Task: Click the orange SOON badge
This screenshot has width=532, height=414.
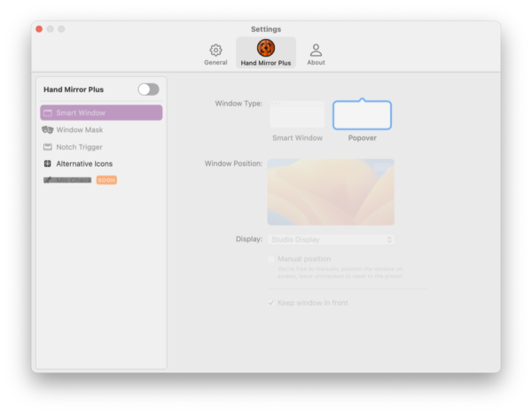Action: pos(106,180)
